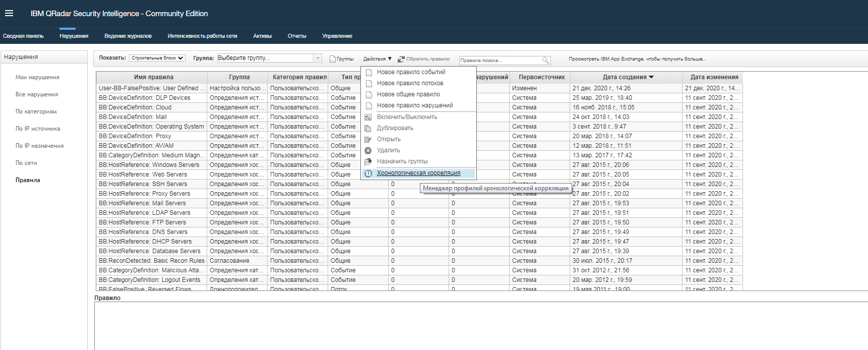Click the Duplicate icon in menu

pos(368,128)
